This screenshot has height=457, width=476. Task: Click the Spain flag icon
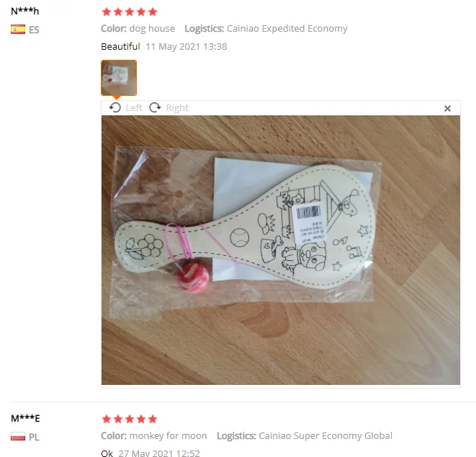point(18,30)
